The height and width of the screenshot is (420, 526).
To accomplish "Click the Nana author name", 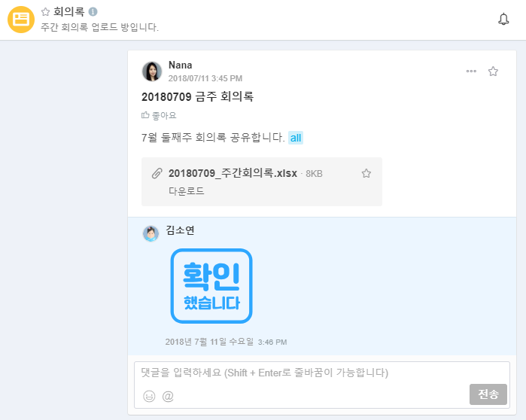I will pos(181,65).
